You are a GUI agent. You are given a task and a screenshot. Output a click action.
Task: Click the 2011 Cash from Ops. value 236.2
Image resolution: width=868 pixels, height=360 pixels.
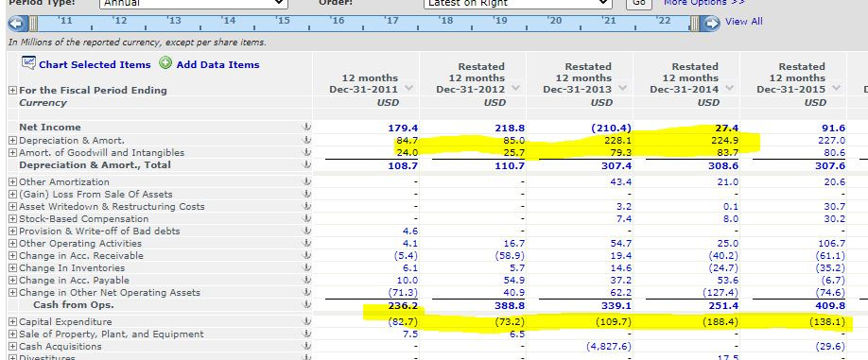403,305
